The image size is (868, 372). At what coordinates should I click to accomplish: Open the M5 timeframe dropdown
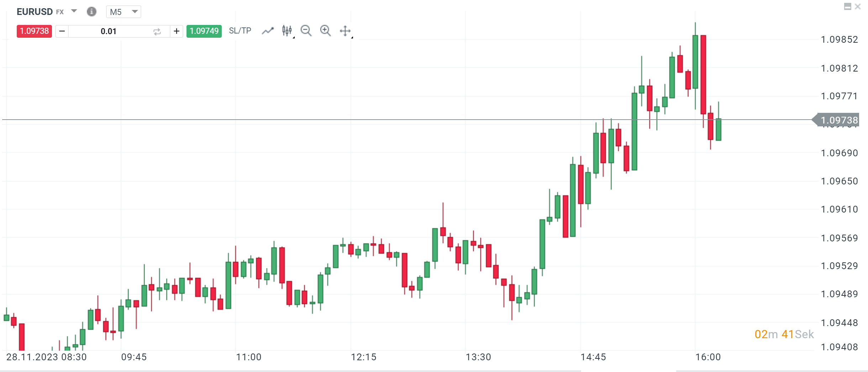[123, 12]
